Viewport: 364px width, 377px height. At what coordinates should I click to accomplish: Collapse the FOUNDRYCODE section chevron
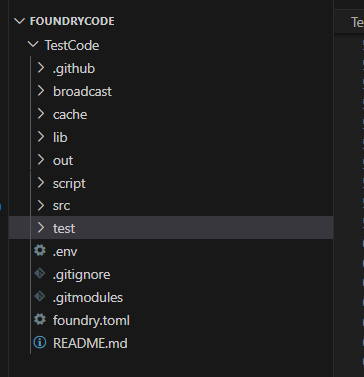[x=20, y=21]
